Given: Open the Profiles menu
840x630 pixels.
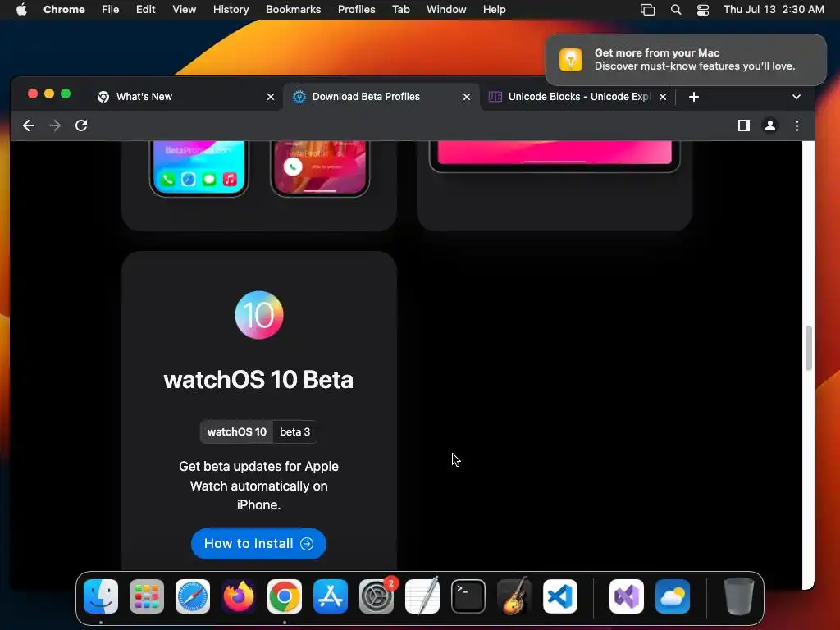Looking at the screenshot, I should pos(356,9).
